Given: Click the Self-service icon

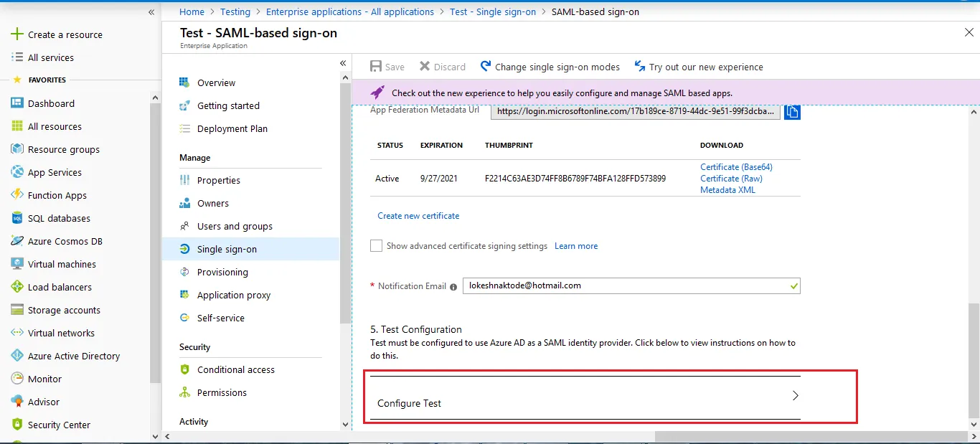Looking at the screenshot, I should [x=184, y=318].
